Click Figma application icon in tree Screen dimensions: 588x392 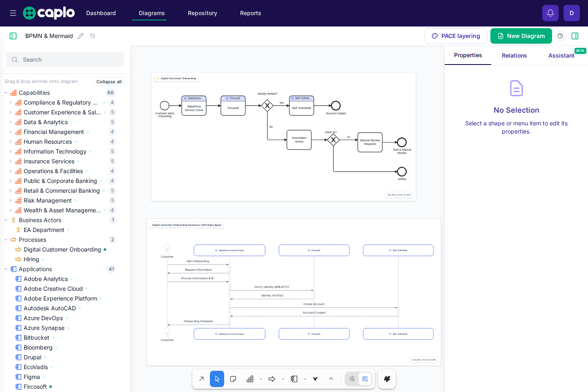(18, 377)
